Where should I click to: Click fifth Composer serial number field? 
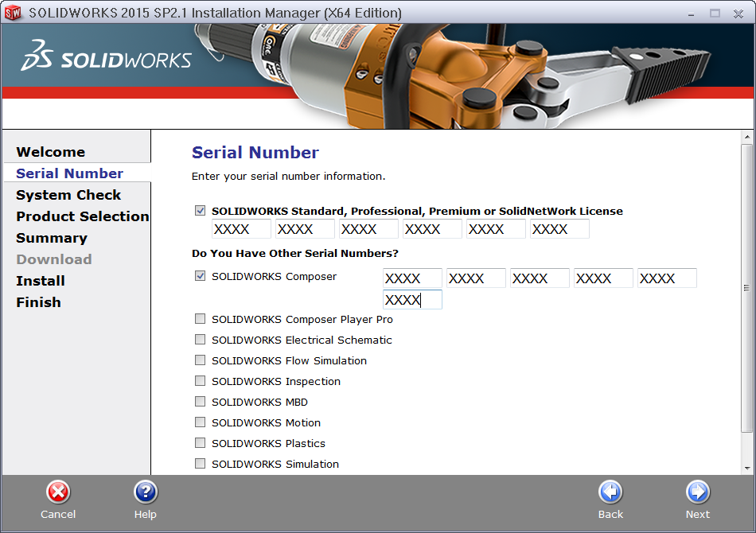(667, 278)
